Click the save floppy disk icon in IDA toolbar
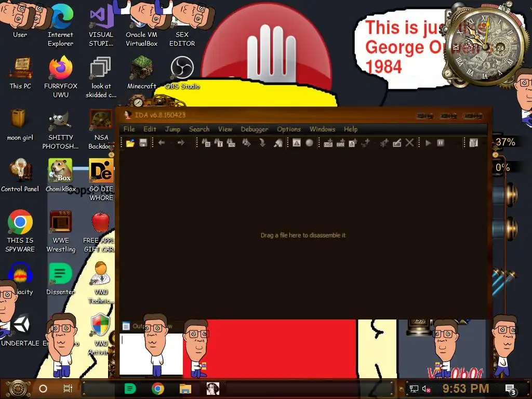532x399 pixels. tap(143, 143)
